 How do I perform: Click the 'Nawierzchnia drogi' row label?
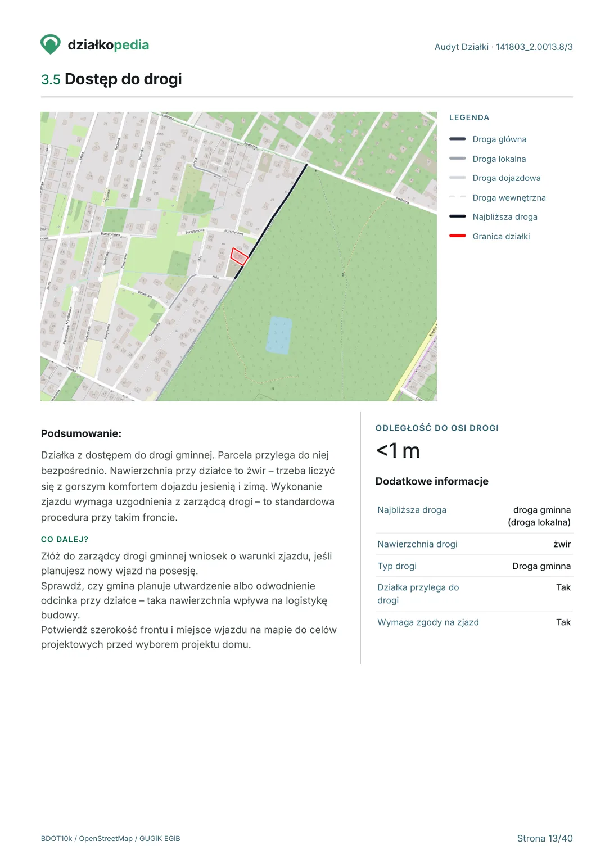coord(417,544)
